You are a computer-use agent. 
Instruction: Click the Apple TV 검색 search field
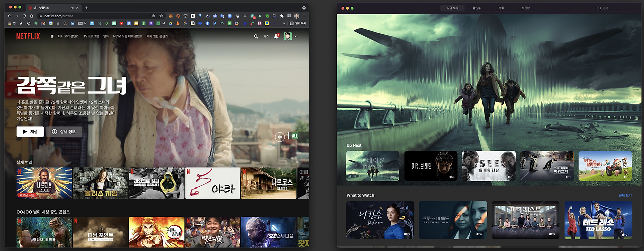coord(616,8)
